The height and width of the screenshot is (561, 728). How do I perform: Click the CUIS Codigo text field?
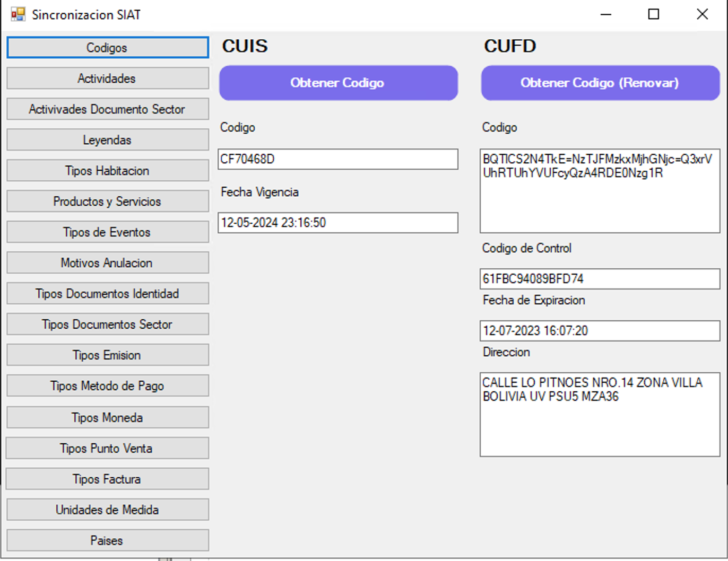click(x=337, y=159)
